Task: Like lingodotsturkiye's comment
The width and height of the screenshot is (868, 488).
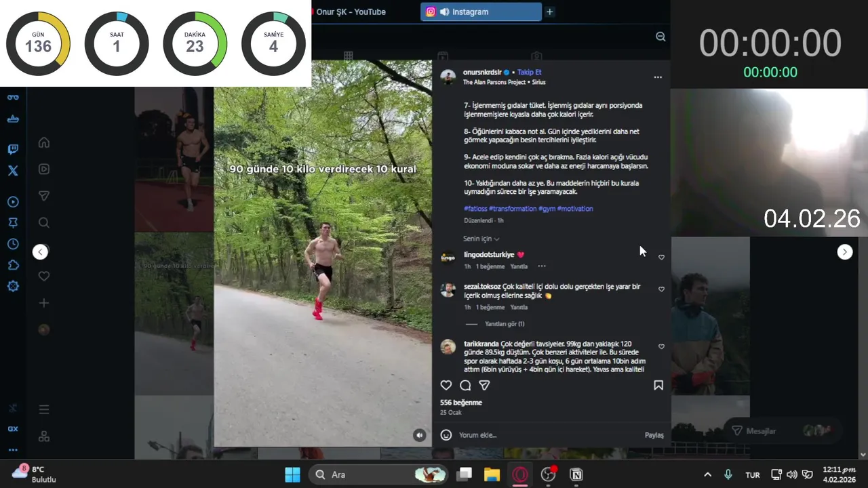Action: (x=661, y=258)
